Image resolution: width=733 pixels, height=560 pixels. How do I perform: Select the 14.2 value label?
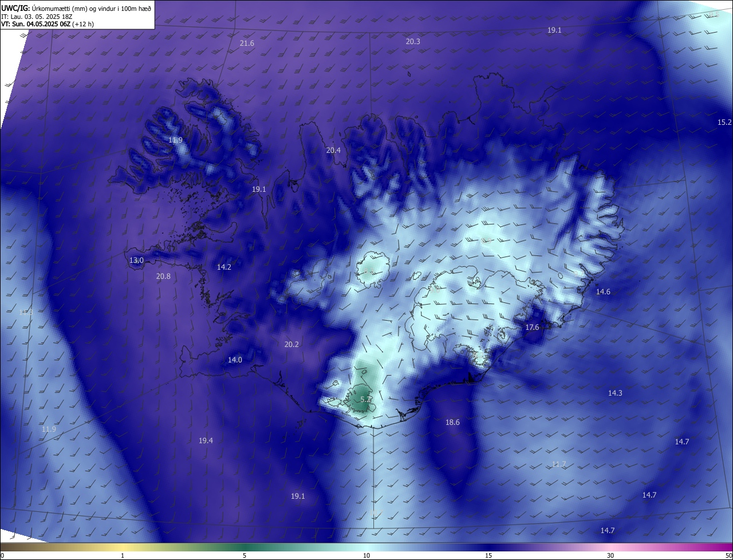224,267
